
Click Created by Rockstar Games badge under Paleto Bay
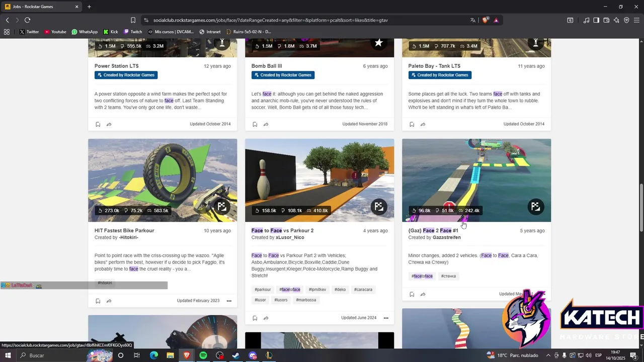coord(440,75)
